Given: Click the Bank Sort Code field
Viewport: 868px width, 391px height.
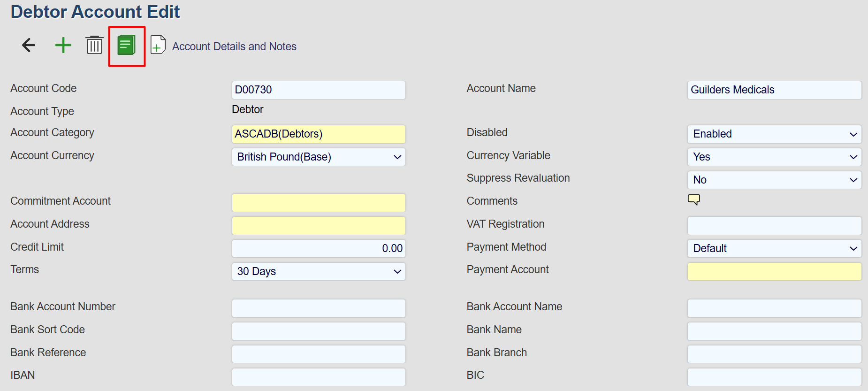Looking at the screenshot, I should (319, 331).
